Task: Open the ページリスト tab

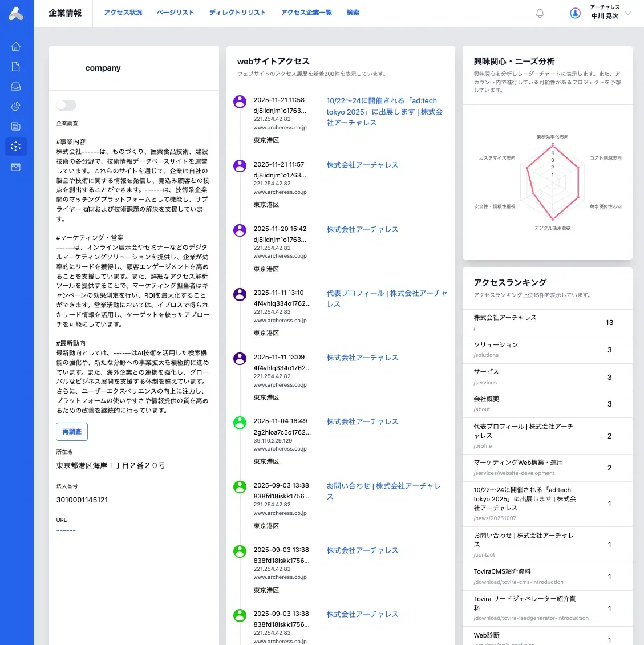Action: pyautogui.click(x=176, y=13)
